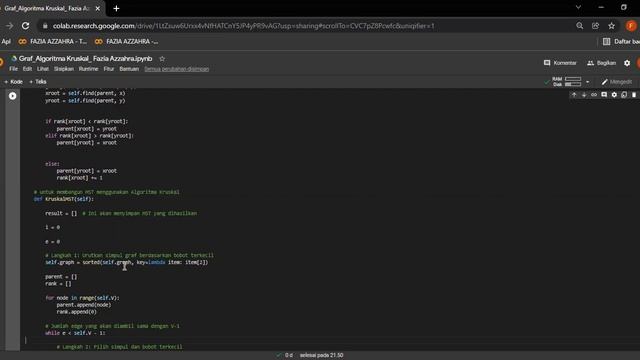Click the Bagikan share button
The width and height of the screenshot is (640, 360).
point(601,63)
